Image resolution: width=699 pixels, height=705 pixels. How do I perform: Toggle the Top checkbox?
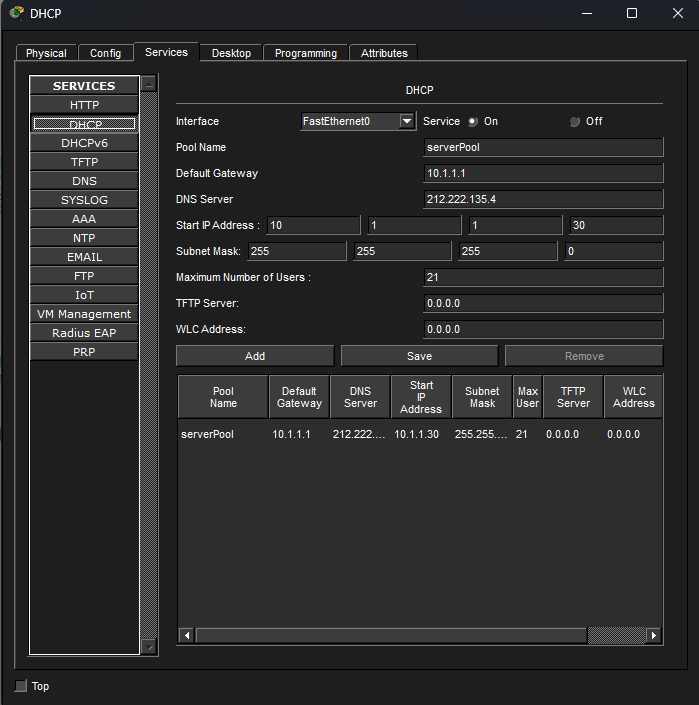click(x=21, y=686)
